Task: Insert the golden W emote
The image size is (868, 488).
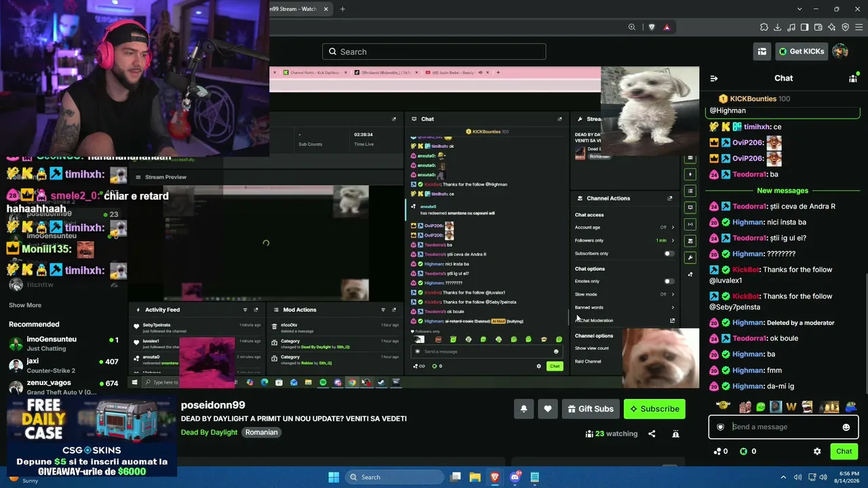Action: click(791, 407)
